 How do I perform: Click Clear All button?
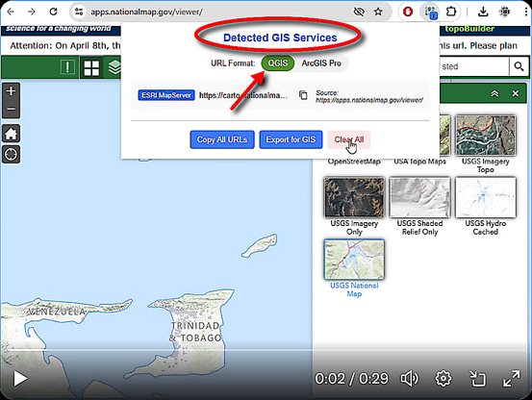349,139
